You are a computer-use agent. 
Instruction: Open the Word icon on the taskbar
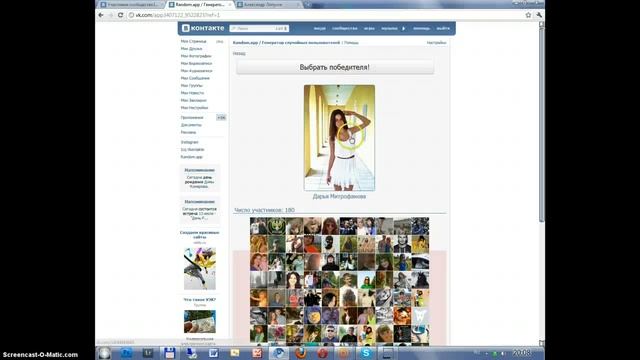(x=213, y=353)
